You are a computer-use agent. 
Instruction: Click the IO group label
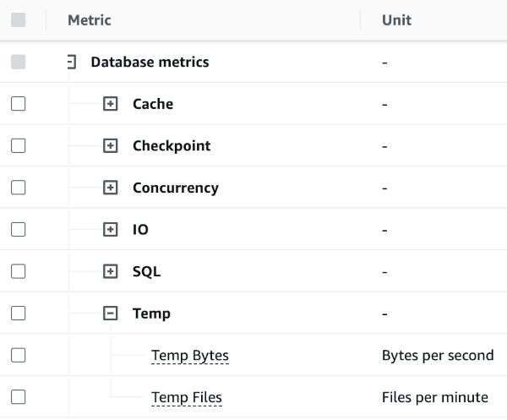(140, 229)
